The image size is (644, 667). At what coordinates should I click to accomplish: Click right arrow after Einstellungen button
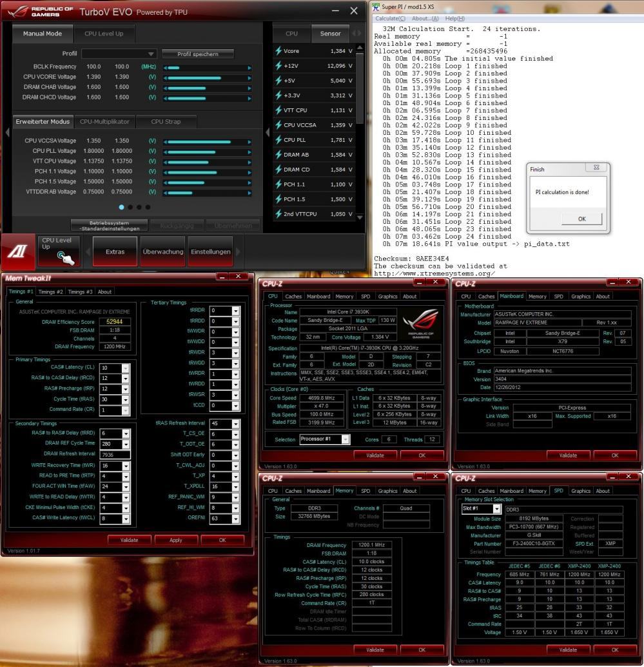pos(238,252)
